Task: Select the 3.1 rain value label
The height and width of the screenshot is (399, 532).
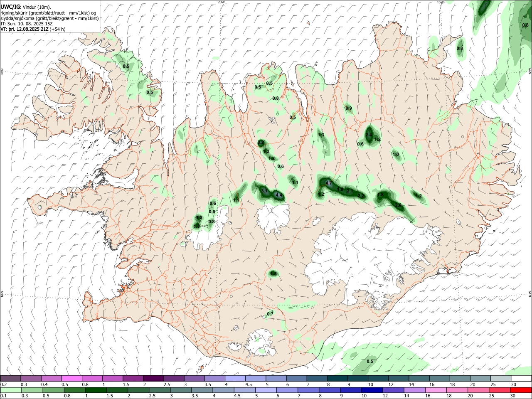Action: coord(264,191)
